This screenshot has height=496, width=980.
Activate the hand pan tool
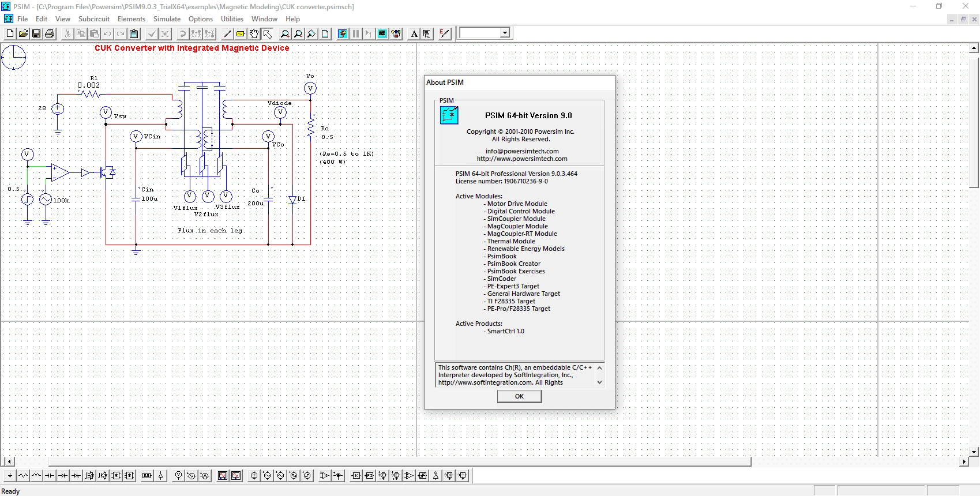click(254, 33)
